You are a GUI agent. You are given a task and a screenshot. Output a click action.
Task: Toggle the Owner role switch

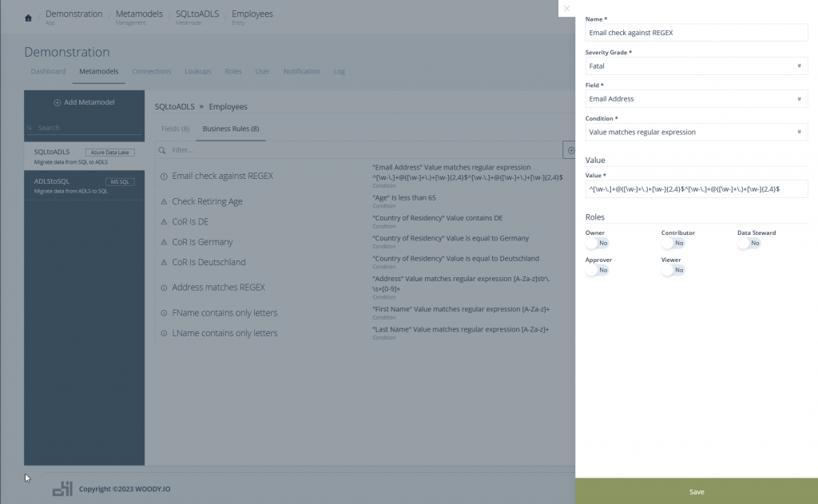click(596, 243)
